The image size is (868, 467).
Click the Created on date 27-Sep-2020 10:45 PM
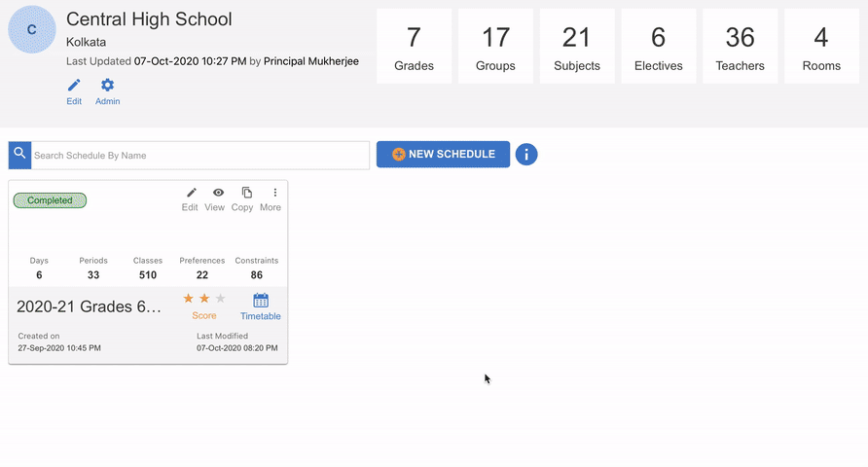pos(59,348)
